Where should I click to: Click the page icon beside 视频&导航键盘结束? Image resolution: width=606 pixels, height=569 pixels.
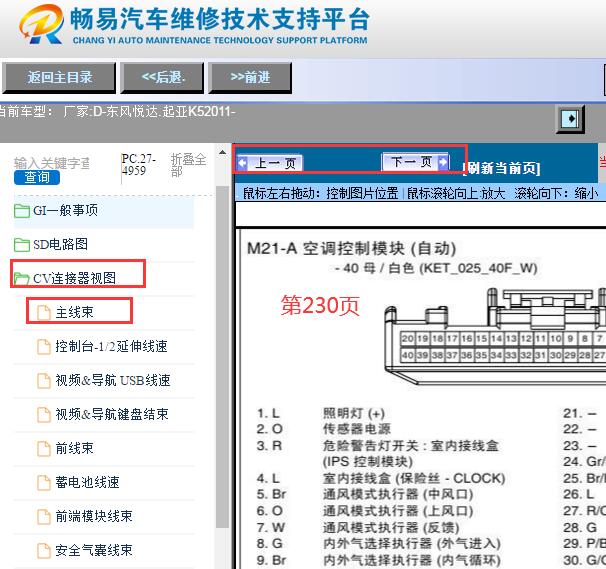coord(44,415)
